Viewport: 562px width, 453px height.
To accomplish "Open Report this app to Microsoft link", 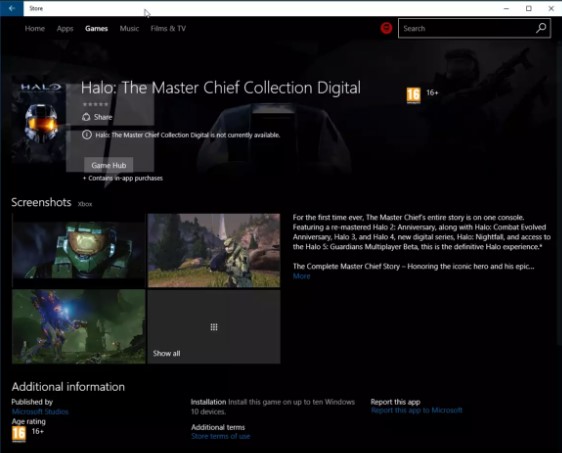I will click(x=416, y=410).
